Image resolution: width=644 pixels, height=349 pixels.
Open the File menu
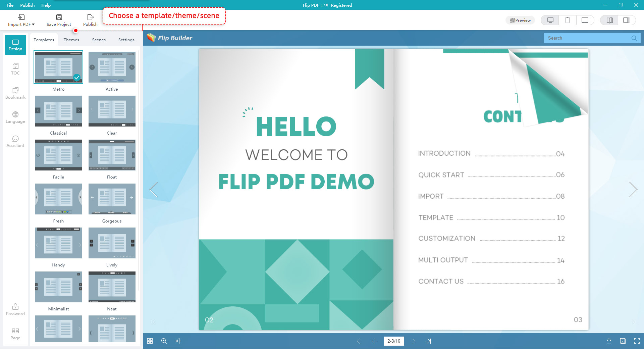coord(10,5)
